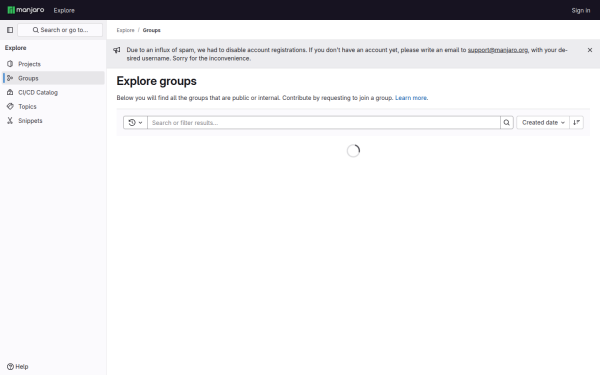
Task: Click the Topics tag icon
Action: [x=10, y=106]
